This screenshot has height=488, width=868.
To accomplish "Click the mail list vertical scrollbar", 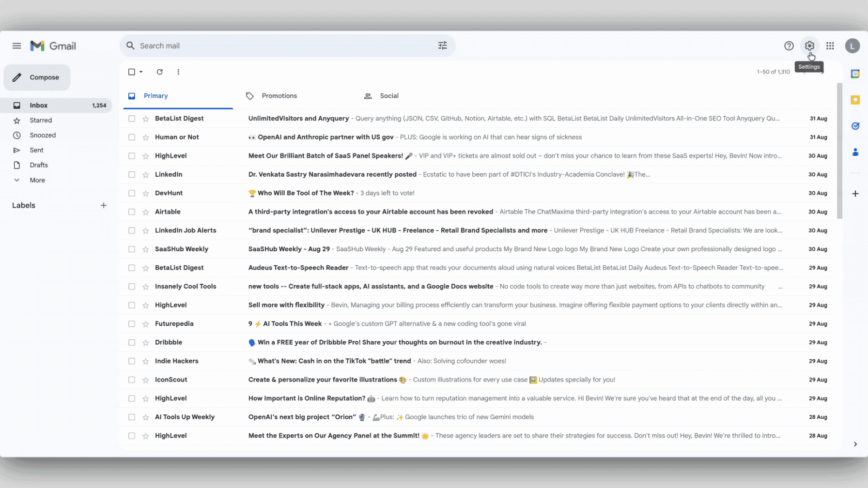I will (839, 151).
